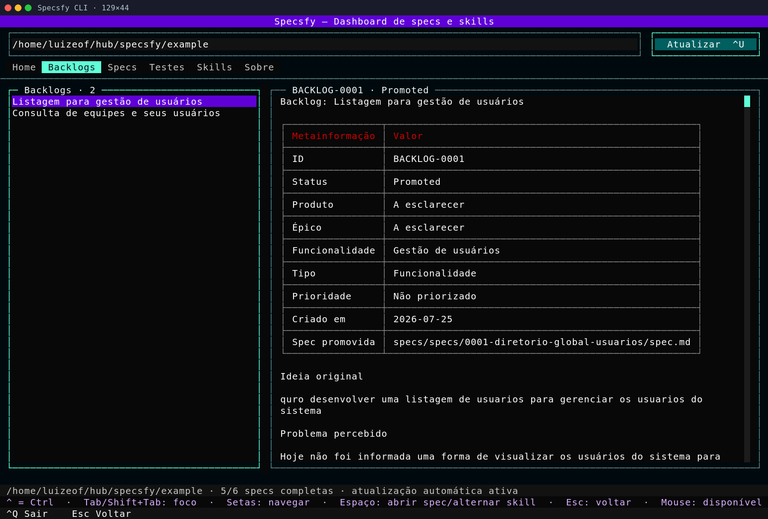Click the promoted spec path spec.md
The height and width of the screenshot is (519, 768).
coord(542,342)
